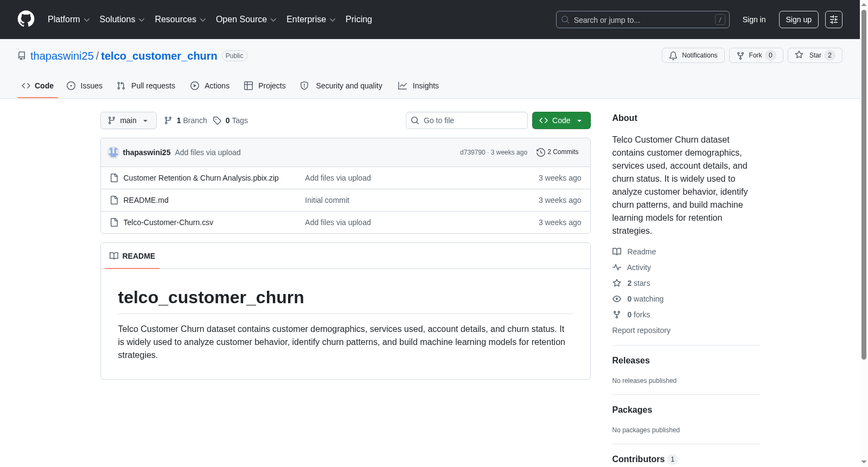868x467 pixels.
Task: Open the Initial commit message link
Action: click(327, 200)
